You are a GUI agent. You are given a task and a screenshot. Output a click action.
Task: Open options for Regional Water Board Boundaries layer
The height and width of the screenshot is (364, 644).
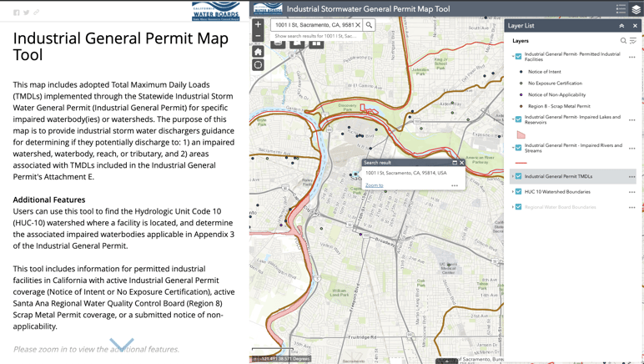click(x=632, y=208)
